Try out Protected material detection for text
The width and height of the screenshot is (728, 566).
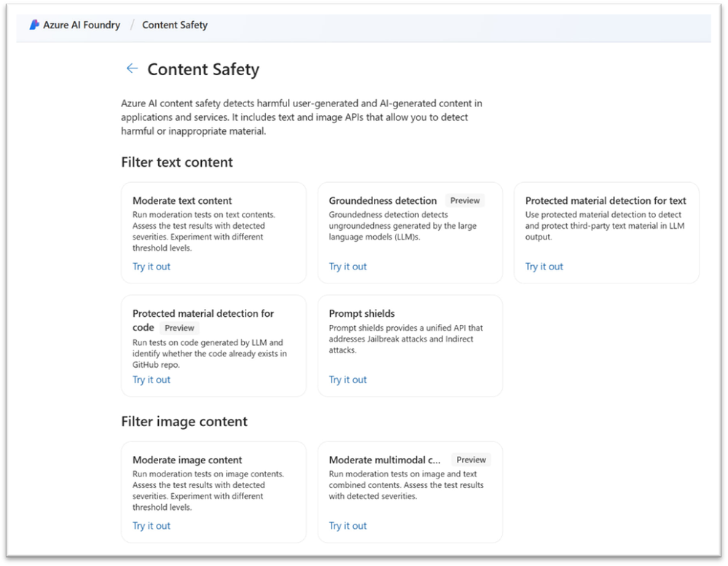[x=544, y=267]
